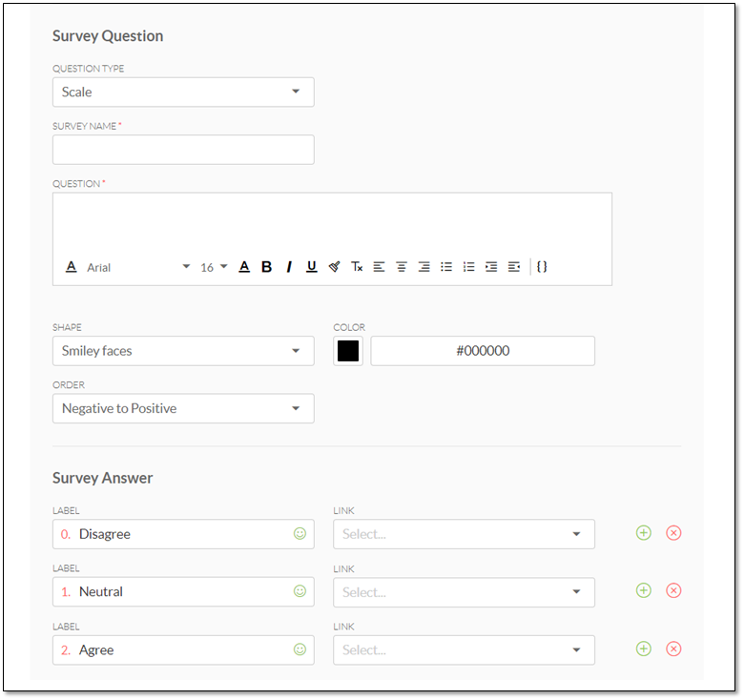This screenshot has height=700, width=744.
Task: Select the Arial font family dropdown
Action: click(x=138, y=267)
